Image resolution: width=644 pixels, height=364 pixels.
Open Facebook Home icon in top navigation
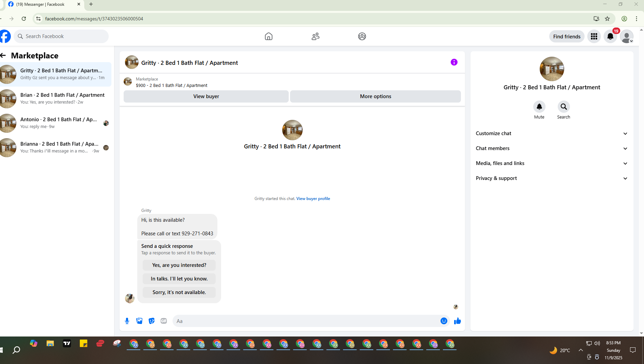click(x=269, y=36)
